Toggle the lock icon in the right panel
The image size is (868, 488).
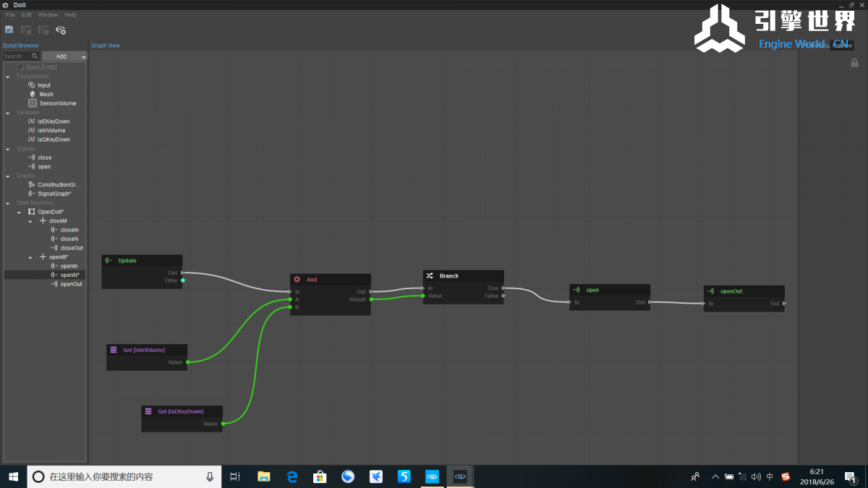854,63
